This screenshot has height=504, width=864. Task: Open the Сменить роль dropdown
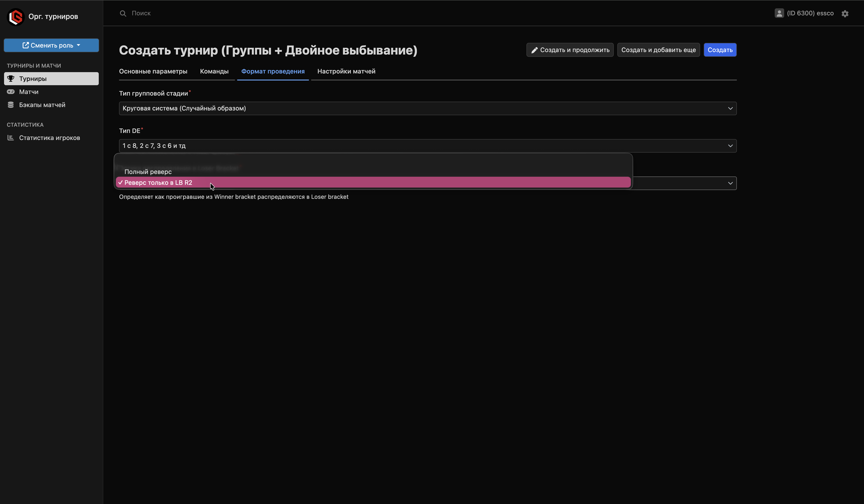pos(51,45)
